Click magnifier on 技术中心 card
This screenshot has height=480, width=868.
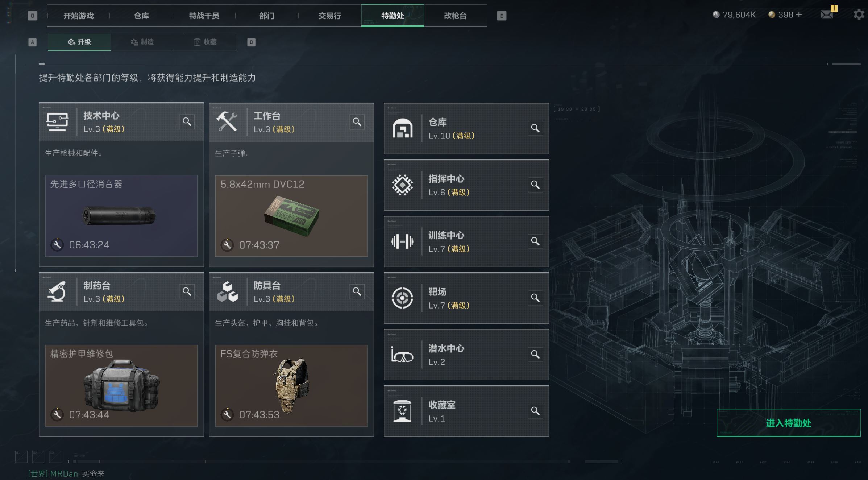187,122
